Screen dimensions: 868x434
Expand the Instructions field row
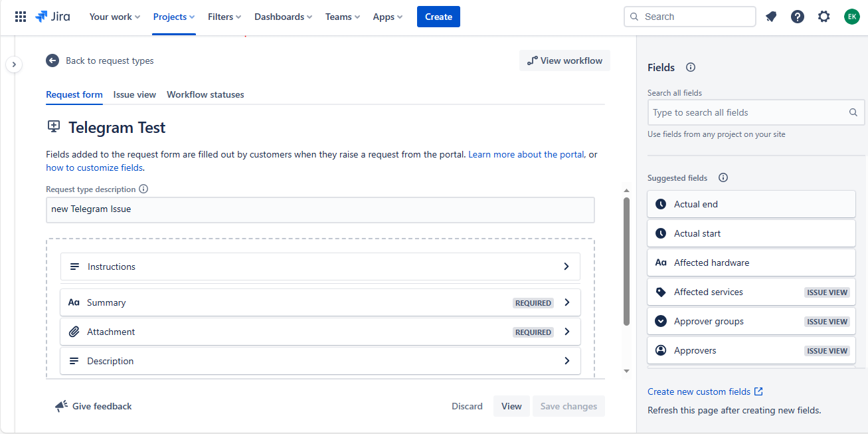pyautogui.click(x=566, y=267)
